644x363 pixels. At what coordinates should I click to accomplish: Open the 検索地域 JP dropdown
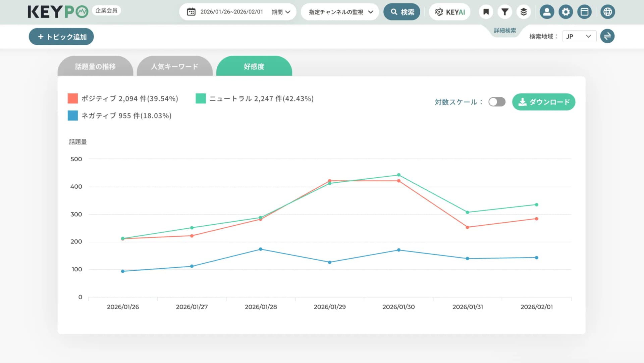[579, 36]
